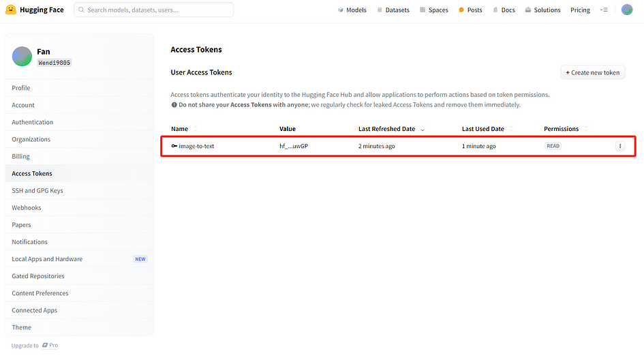Image resolution: width=644 pixels, height=358 pixels.
Task: Click the Create new token button
Action: tap(593, 72)
